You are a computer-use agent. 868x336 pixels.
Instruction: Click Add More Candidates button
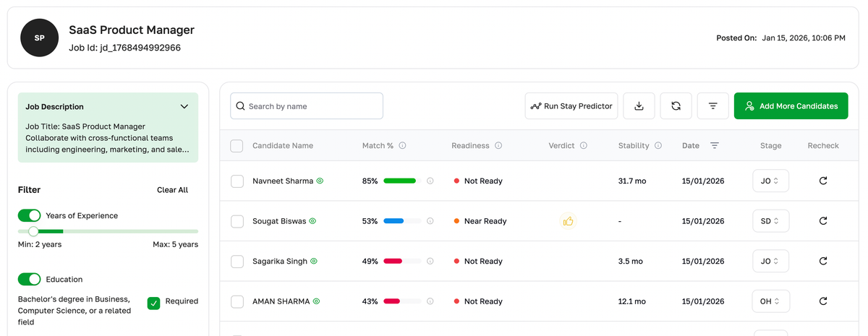[791, 106]
